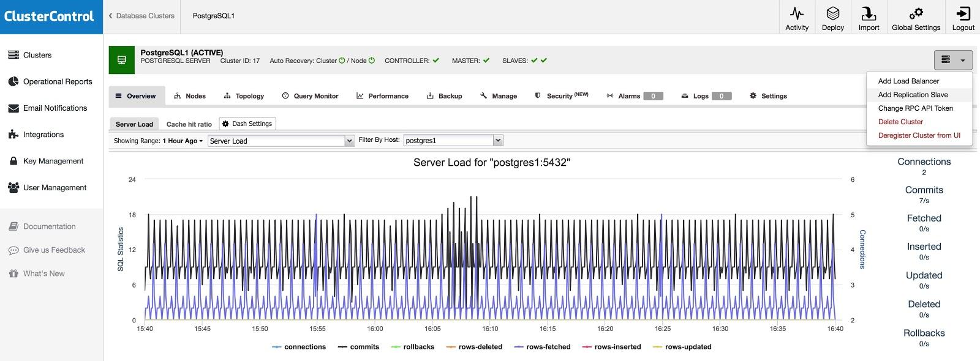This screenshot has height=361, width=980.
Task: Switch to the cluster Settings tab
Action: [x=768, y=96]
